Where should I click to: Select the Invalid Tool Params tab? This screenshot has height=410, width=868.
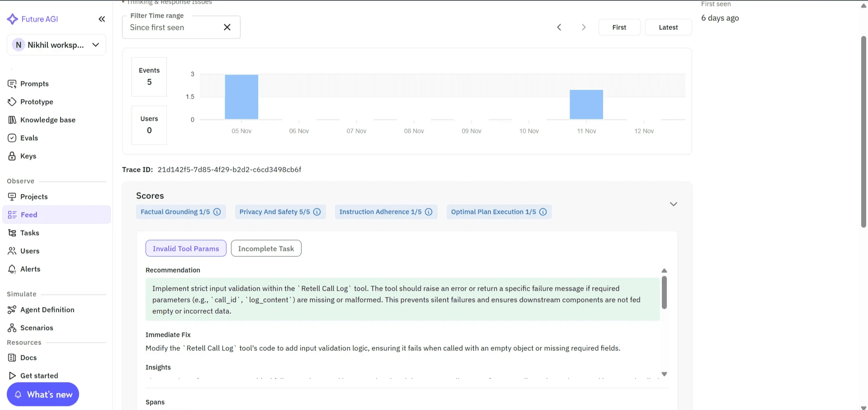186,248
